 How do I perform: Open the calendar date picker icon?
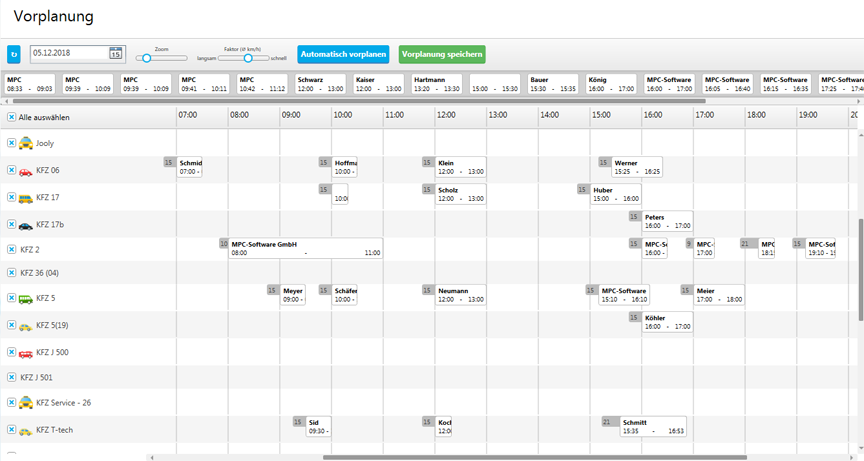pyautogui.click(x=115, y=54)
